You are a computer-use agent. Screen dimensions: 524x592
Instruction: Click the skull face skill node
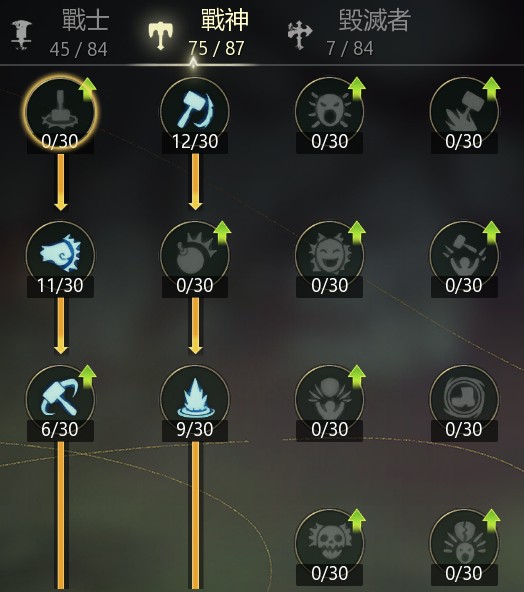[329, 544]
